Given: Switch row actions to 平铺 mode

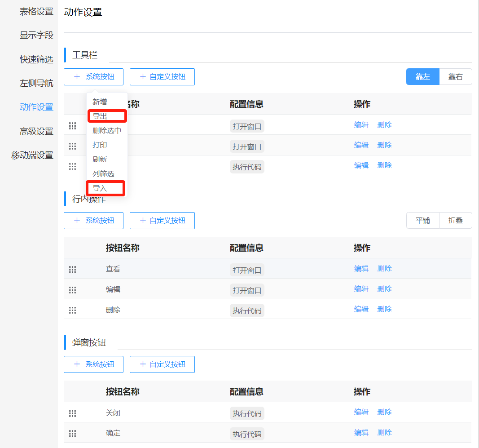Looking at the screenshot, I should tap(422, 221).
